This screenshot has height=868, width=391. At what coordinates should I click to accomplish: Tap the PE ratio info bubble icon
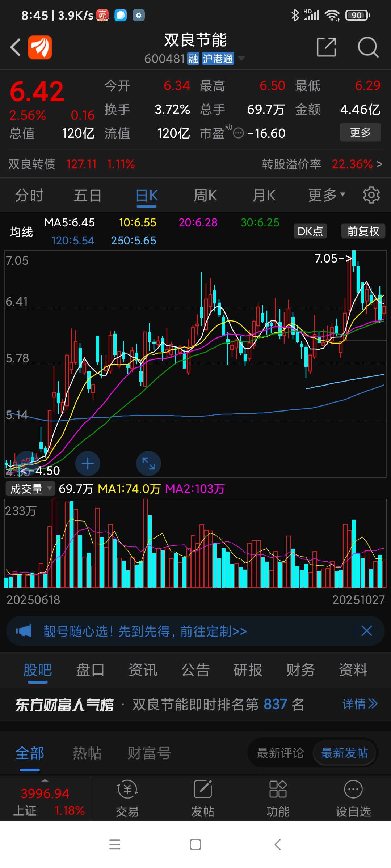tap(238, 133)
